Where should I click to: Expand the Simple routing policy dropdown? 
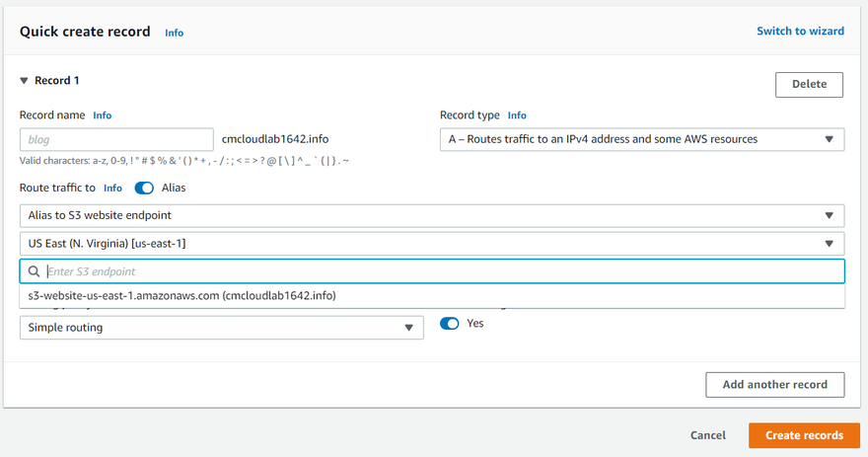click(x=221, y=328)
